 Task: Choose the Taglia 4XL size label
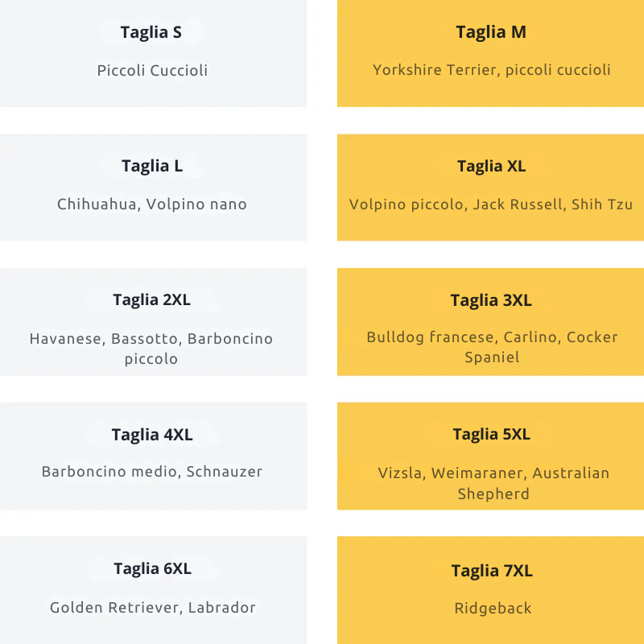pyautogui.click(x=152, y=435)
